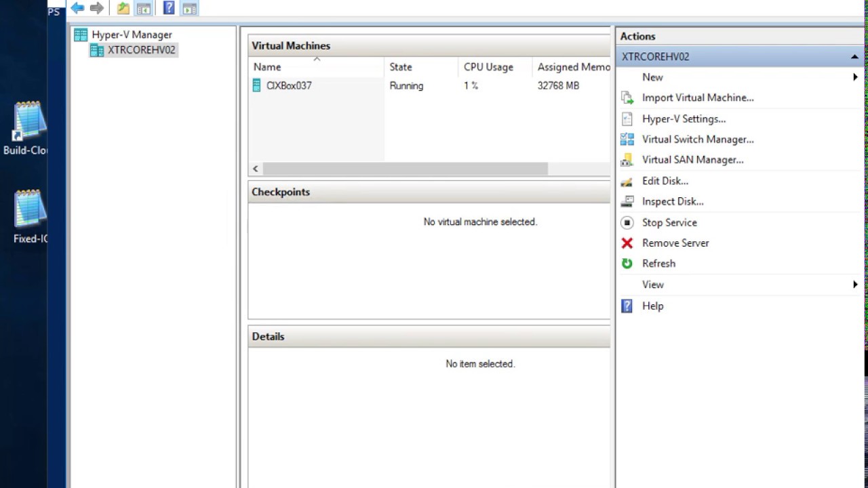Image resolution: width=868 pixels, height=488 pixels.
Task: Select the CIXBox037 virtual machine name
Action: [289, 86]
